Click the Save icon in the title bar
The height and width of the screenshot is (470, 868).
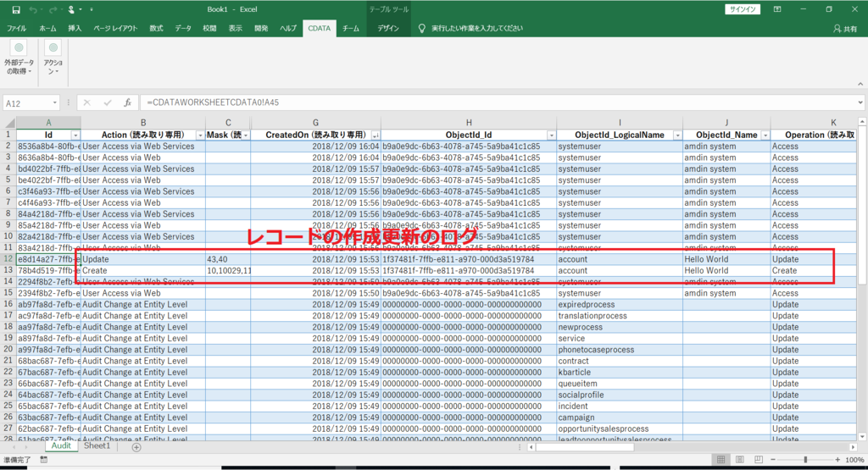16,9
